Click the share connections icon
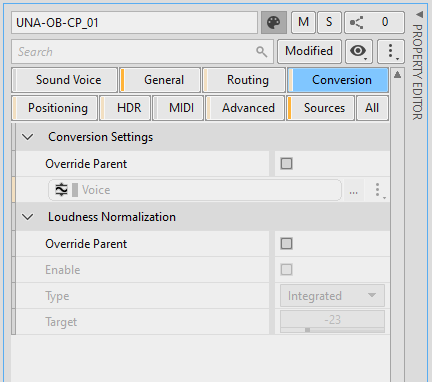Viewport: 432px width, 382px height. [356, 23]
